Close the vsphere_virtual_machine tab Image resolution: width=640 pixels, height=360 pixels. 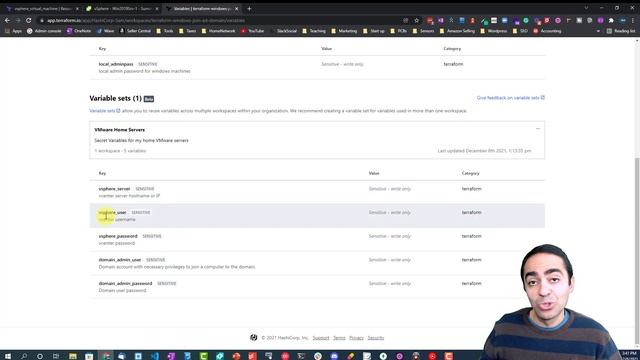tap(77, 9)
